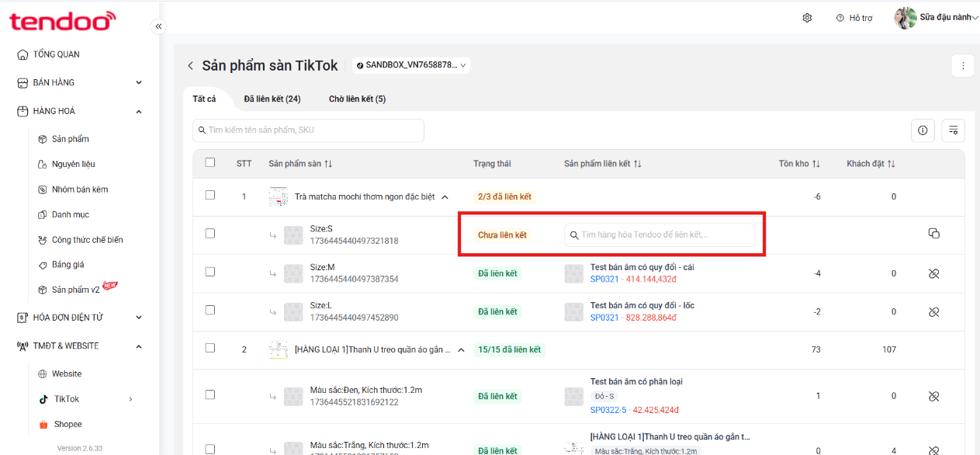
Task: Click the info circle icon above table
Action: [x=923, y=130]
